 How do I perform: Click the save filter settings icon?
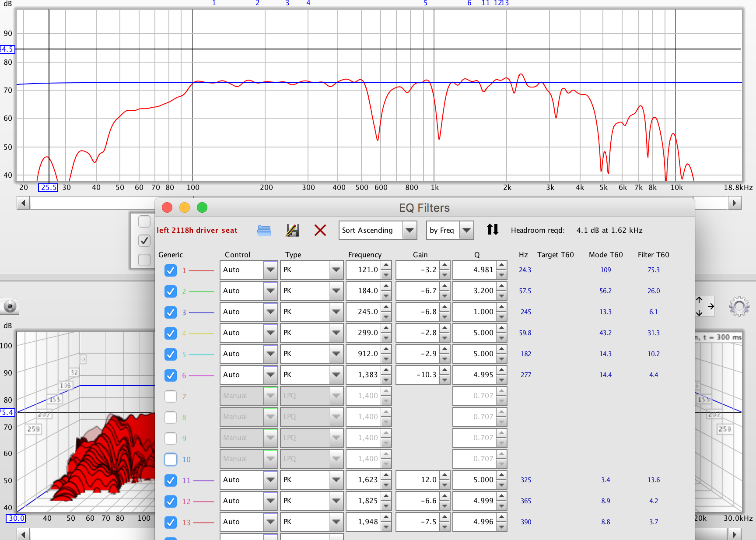tap(292, 230)
